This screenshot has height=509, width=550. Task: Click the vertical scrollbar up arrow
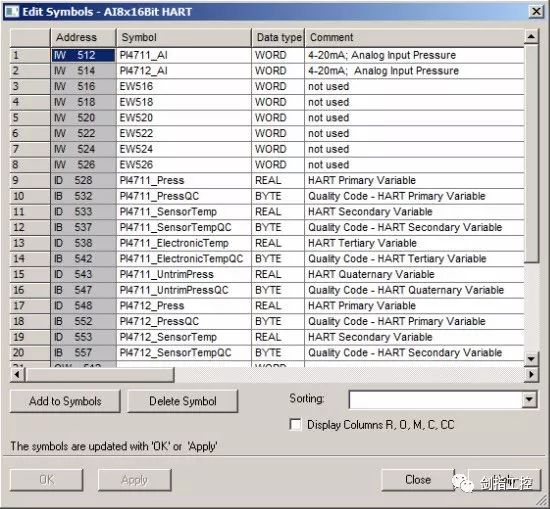coord(531,36)
